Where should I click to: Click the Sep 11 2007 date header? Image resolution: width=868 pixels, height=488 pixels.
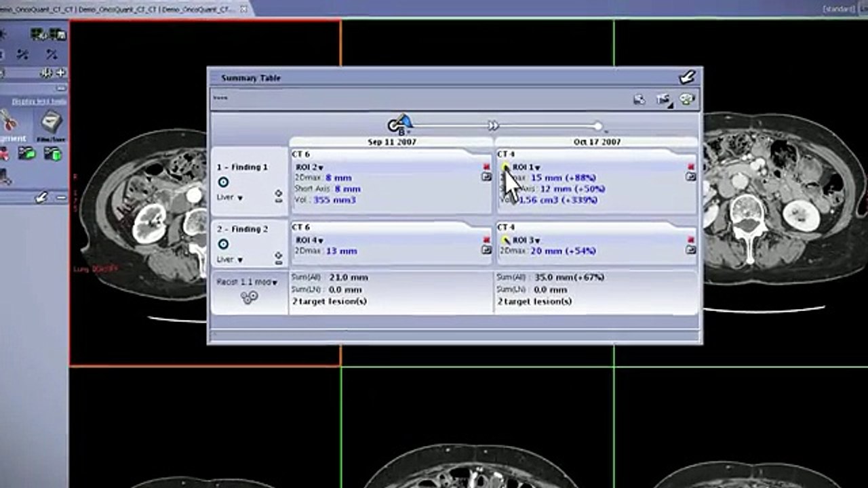(392, 142)
